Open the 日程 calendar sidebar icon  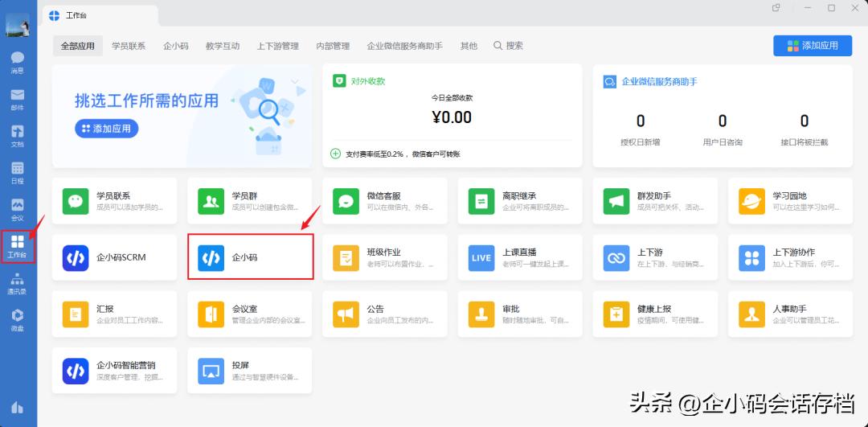point(18,173)
